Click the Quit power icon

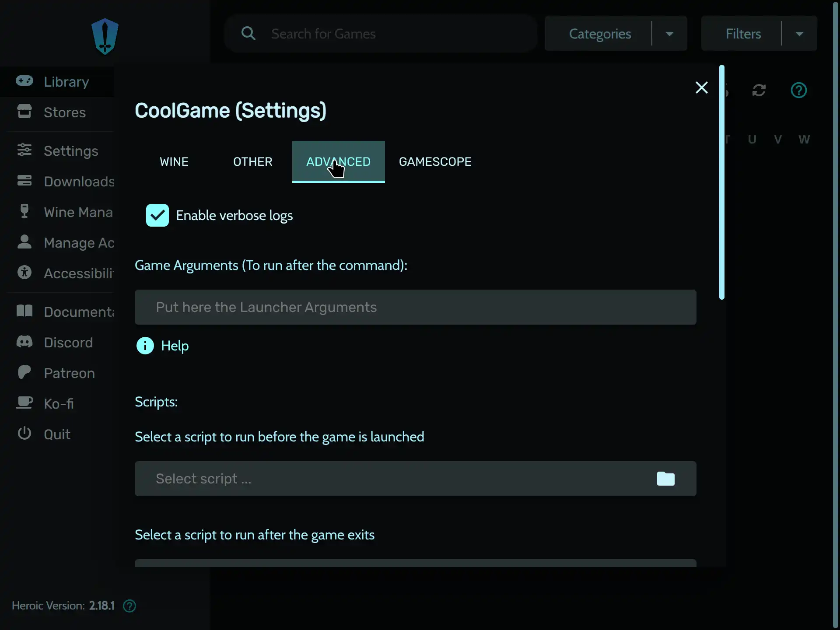coord(24,434)
